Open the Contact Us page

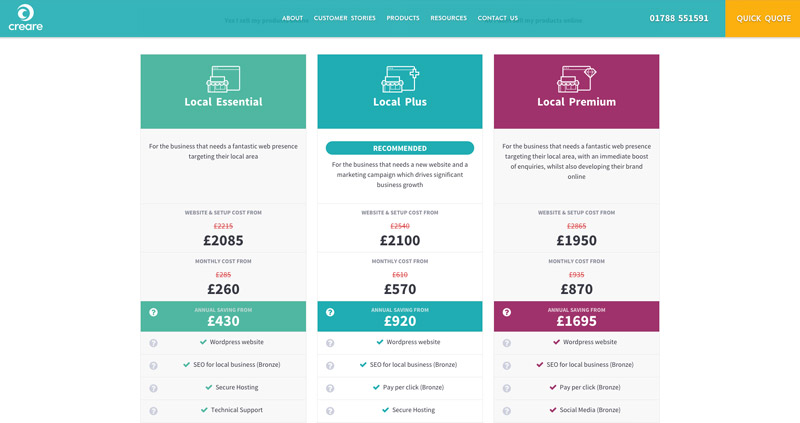[497, 18]
